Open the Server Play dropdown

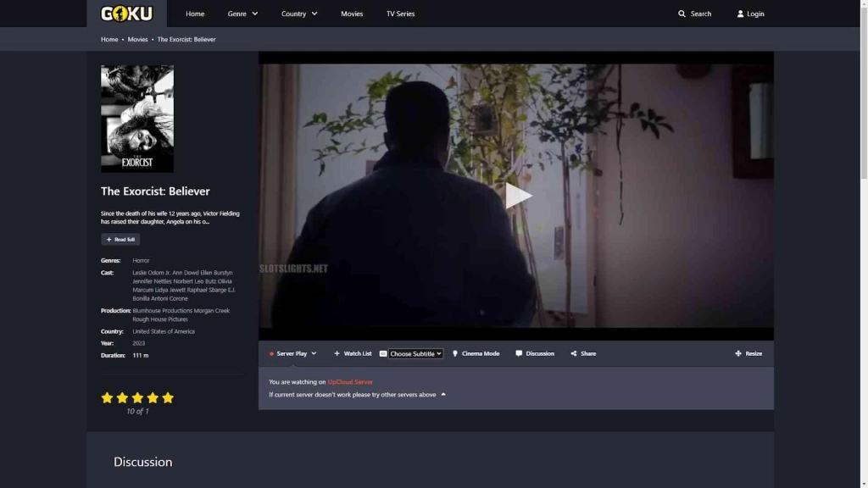coord(292,353)
